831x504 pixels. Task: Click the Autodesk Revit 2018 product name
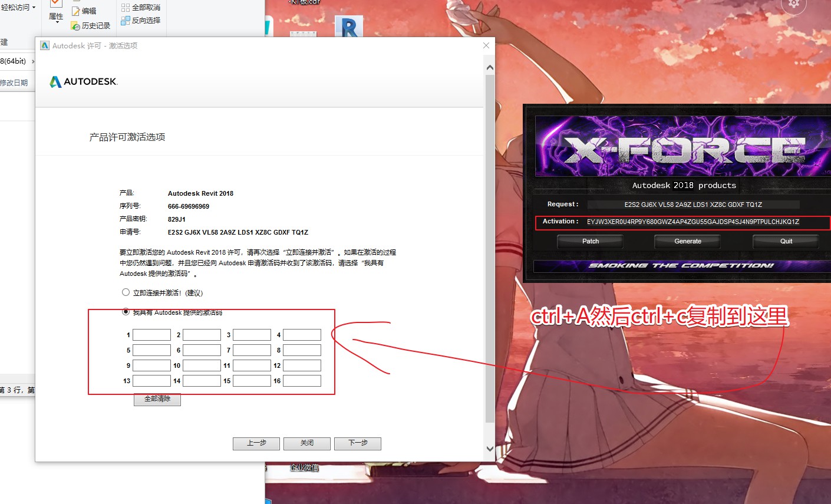pos(200,193)
